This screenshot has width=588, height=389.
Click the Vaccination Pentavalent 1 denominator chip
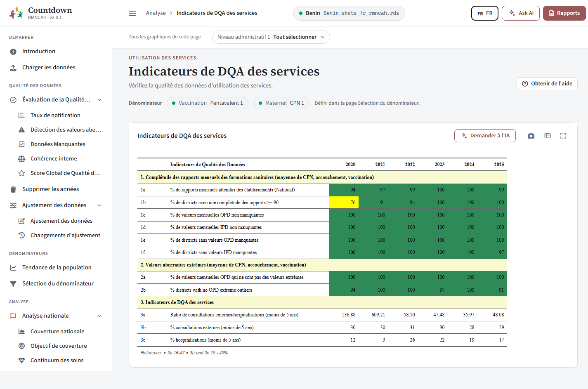(x=208, y=103)
